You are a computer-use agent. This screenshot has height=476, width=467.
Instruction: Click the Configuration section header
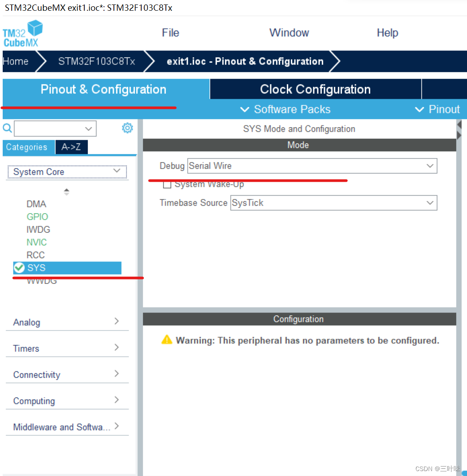299,319
